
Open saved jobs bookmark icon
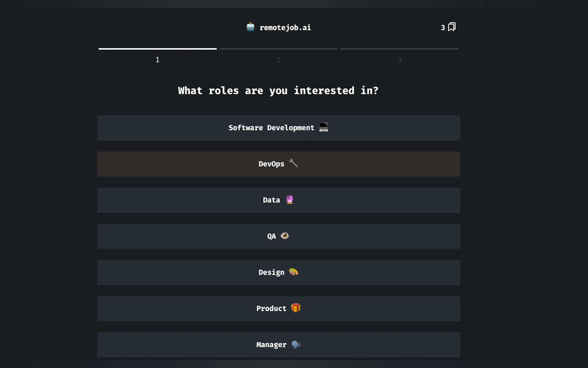point(452,27)
